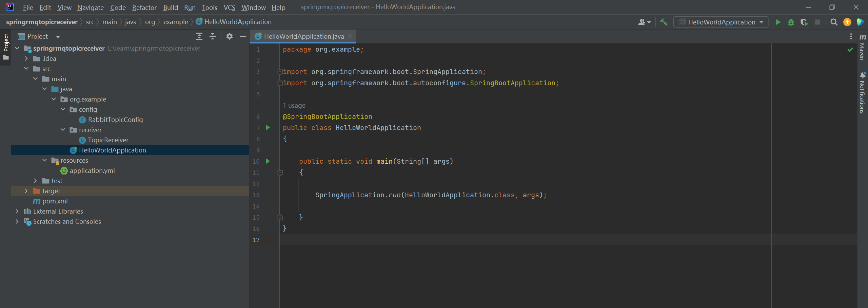
Task: Click run gutter arrow beside main method
Action: click(x=268, y=161)
